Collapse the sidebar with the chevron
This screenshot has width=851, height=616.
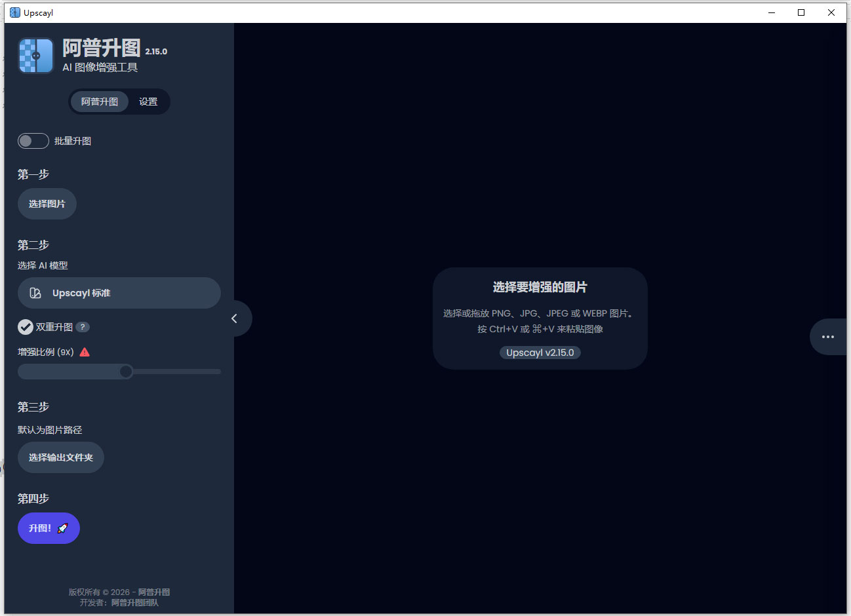coord(234,318)
